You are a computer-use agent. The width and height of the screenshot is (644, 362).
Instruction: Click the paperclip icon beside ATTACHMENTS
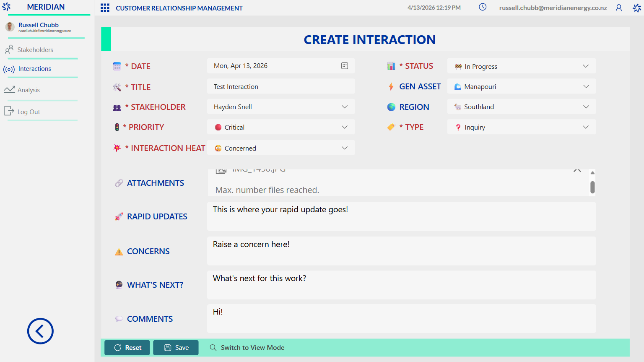coord(119,183)
